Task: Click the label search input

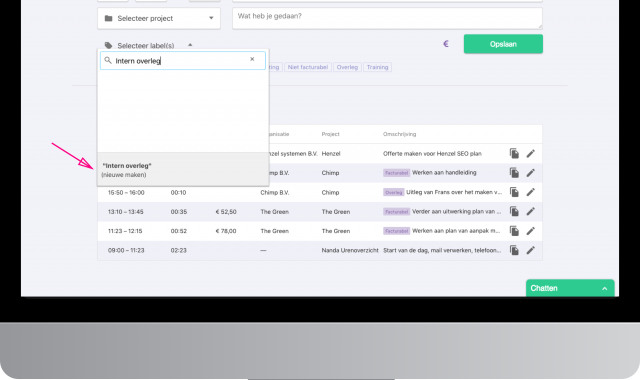Action: click(x=182, y=60)
